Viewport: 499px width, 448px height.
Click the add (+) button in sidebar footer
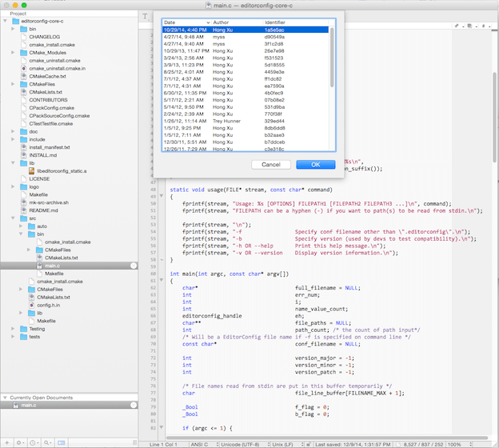pos(6,442)
